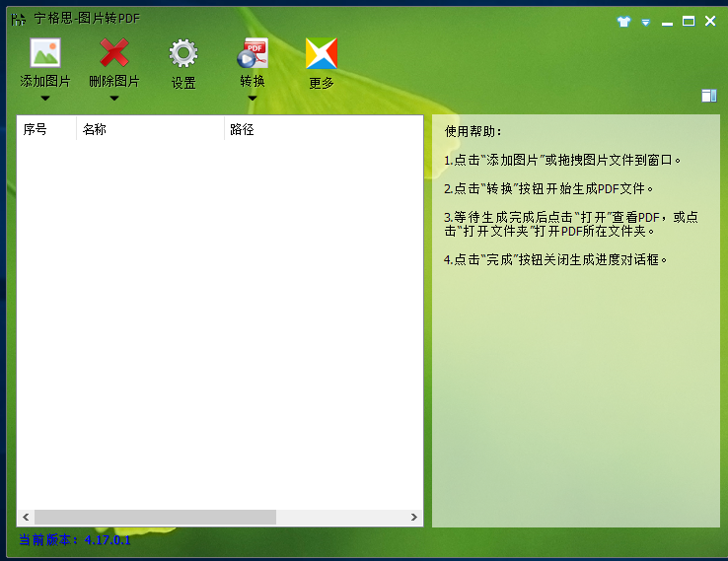Click the horizontal scrollbar thumb

[155, 517]
